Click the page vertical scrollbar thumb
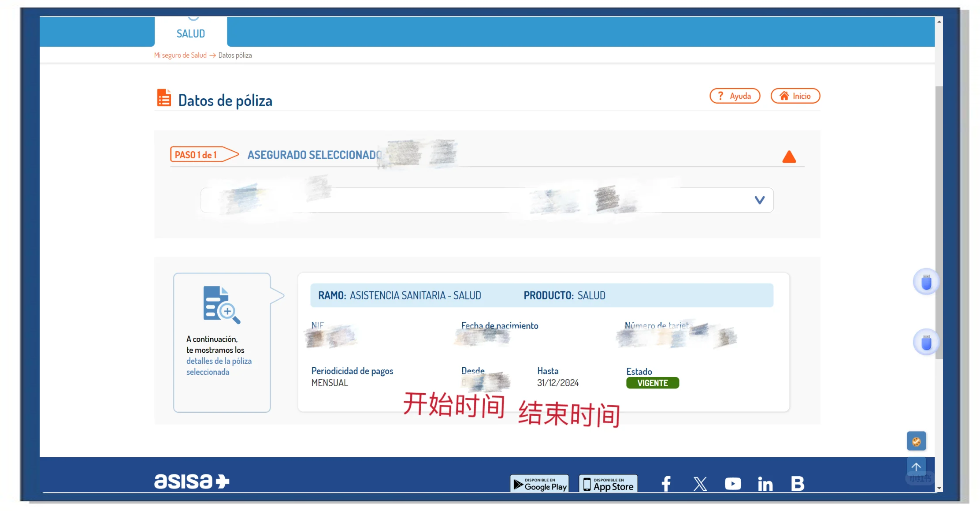Viewport: 980px width, 511px height. click(939, 223)
